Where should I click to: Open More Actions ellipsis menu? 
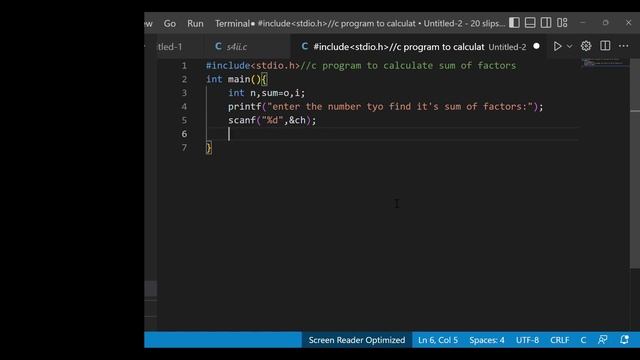click(624, 46)
